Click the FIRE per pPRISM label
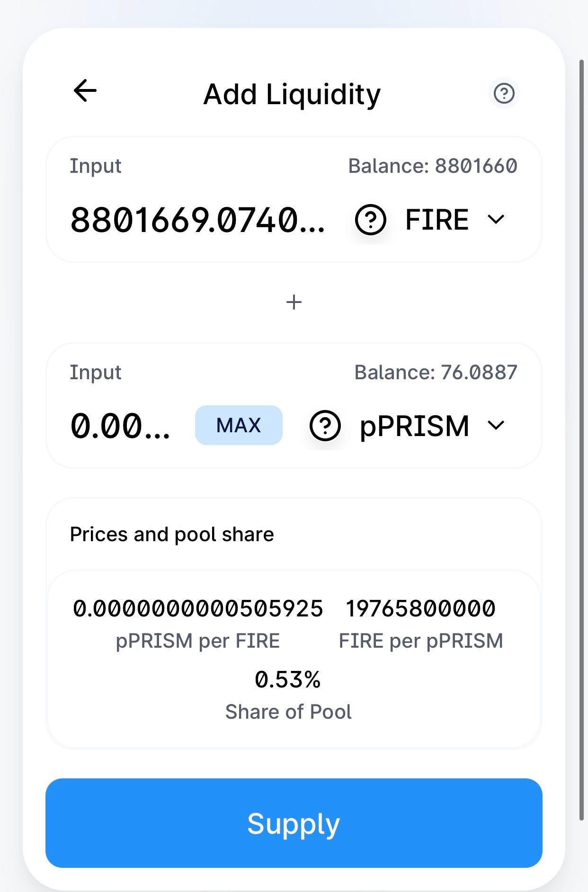This screenshot has height=892, width=588. tap(421, 641)
